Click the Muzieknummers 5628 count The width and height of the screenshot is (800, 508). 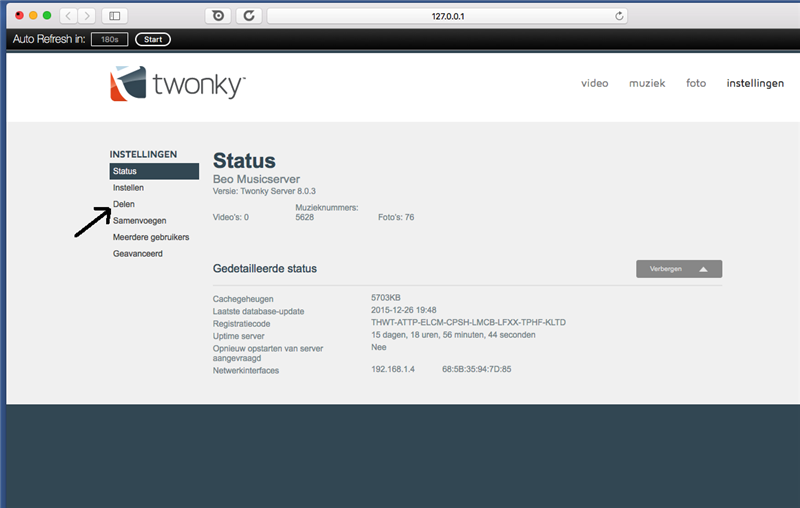tap(327, 212)
